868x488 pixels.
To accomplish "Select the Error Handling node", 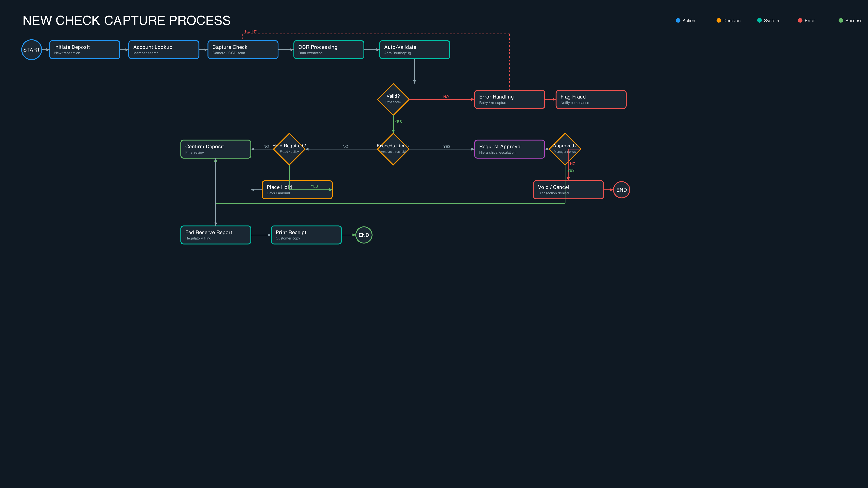I will click(509, 99).
